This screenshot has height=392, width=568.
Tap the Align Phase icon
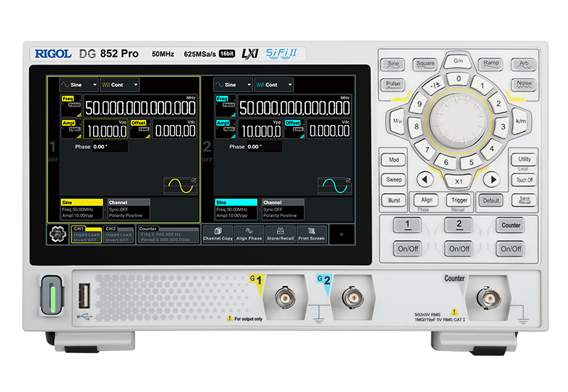click(x=248, y=234)
